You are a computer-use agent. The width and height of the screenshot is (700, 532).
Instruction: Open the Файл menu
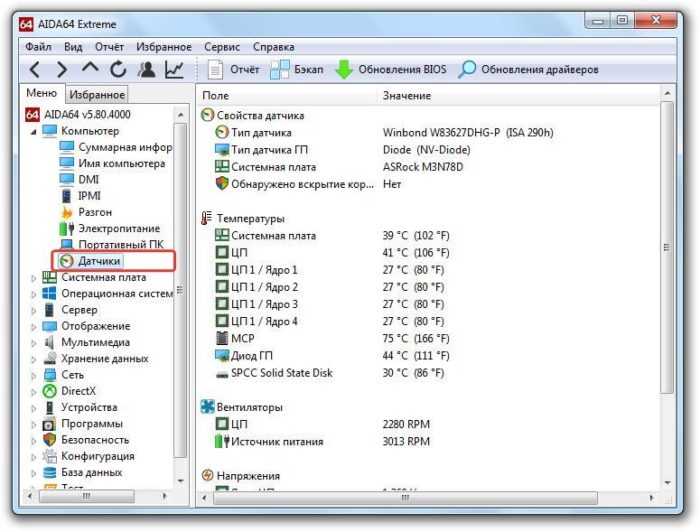pyautogui.click(x=38, y=47)
